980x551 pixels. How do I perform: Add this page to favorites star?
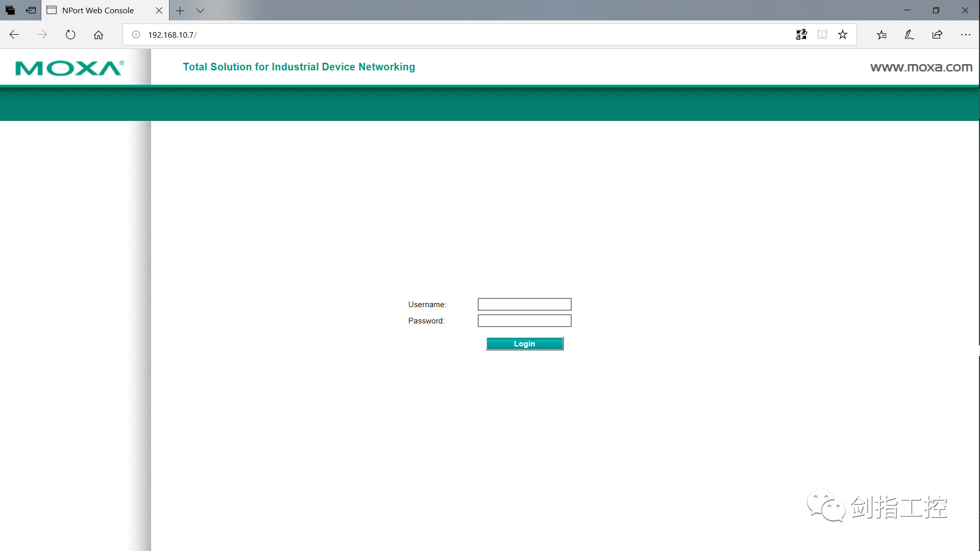843,35
